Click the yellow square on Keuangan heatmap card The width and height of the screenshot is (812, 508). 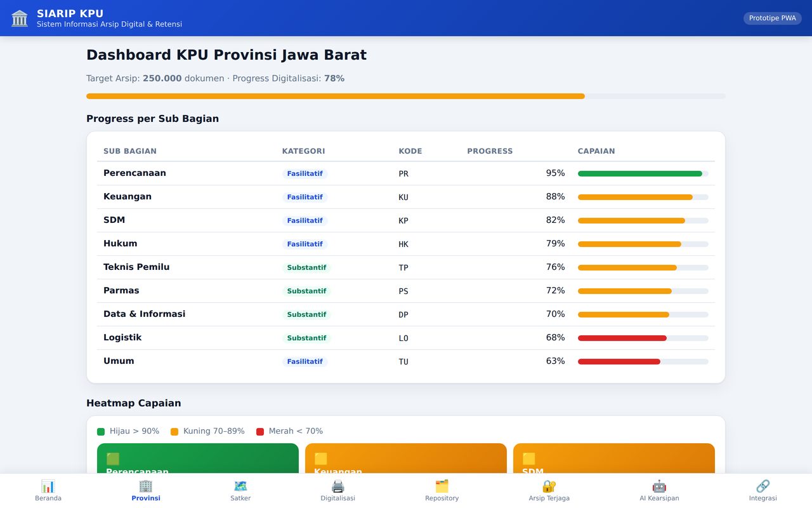click(321, 458)
